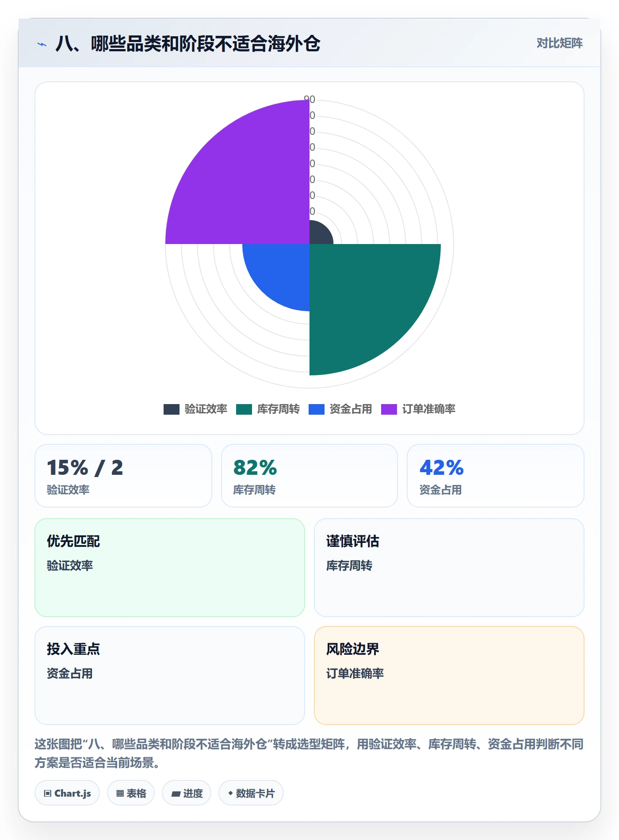Select the 42% 资金占用 stat card
Image resolution: width=619 pixels, height=840 pixels.
click(496, 476)
